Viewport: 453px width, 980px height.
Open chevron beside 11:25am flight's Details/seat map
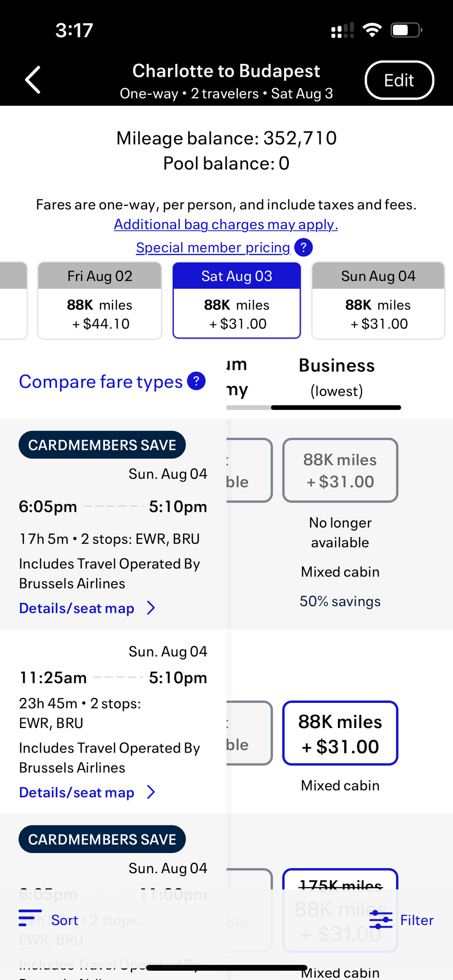coord(151,792)
